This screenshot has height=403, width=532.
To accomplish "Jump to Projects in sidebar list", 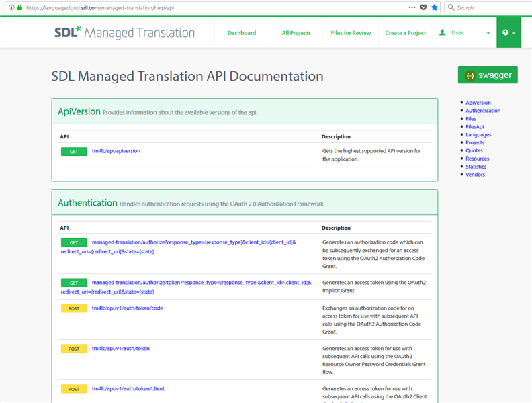I will (475, 142).
